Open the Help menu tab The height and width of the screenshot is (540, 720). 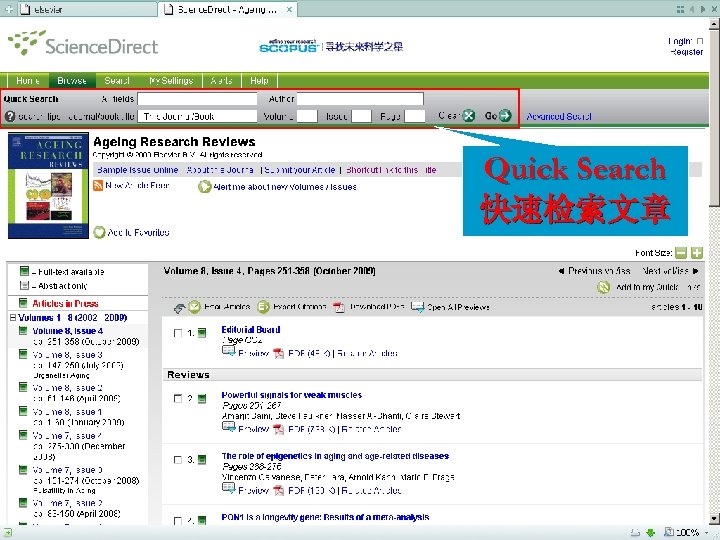[259, 80]
